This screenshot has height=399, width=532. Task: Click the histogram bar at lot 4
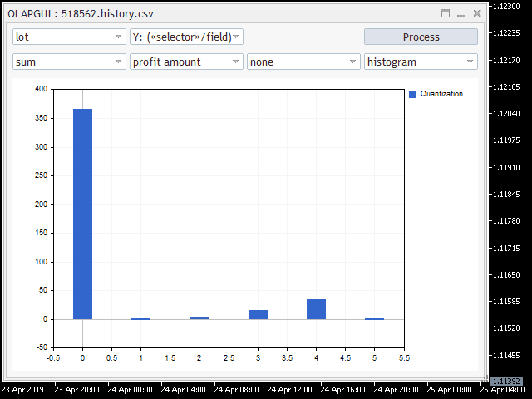click(x=316, y=309)
